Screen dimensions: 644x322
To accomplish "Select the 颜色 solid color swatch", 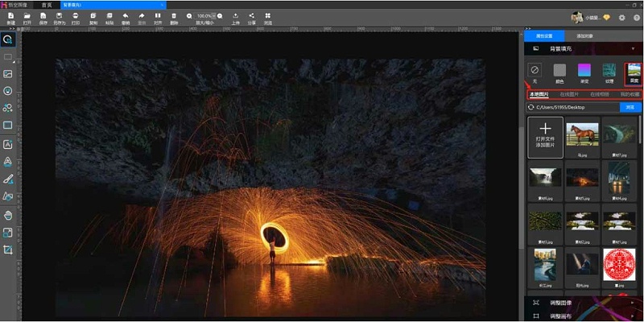I will tap(559, 70).
